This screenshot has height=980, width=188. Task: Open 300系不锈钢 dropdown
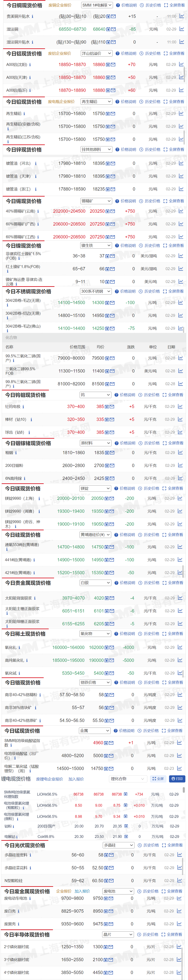pos(96,291)
